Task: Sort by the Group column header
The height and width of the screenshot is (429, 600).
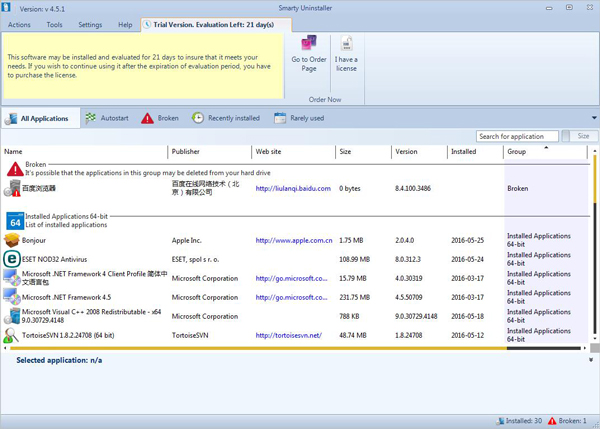Action: [545, 152]
